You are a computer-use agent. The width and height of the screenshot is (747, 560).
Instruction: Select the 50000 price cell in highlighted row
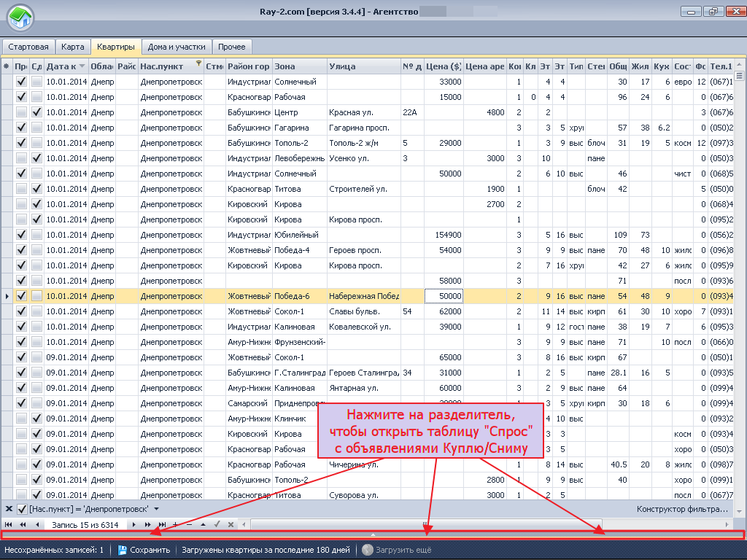pyautogui.click(x=444, y=296)
